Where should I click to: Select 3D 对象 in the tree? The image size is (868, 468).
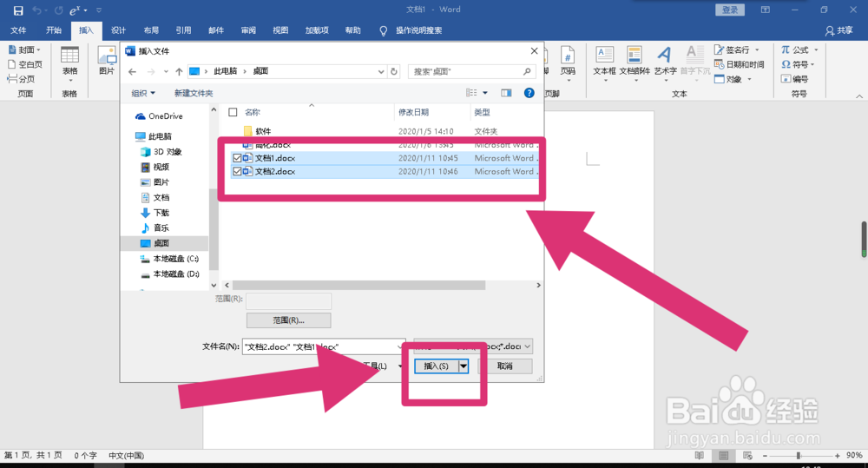click(161, 152)
